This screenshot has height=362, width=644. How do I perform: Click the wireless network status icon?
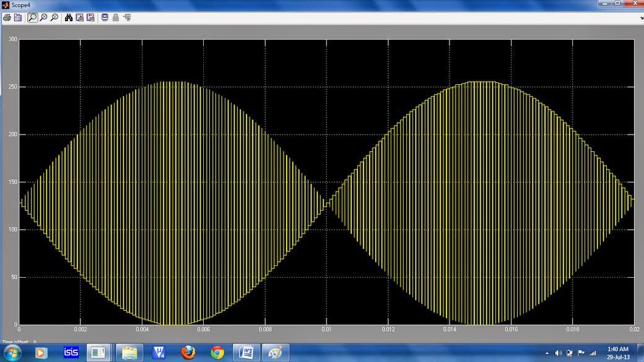592,353
